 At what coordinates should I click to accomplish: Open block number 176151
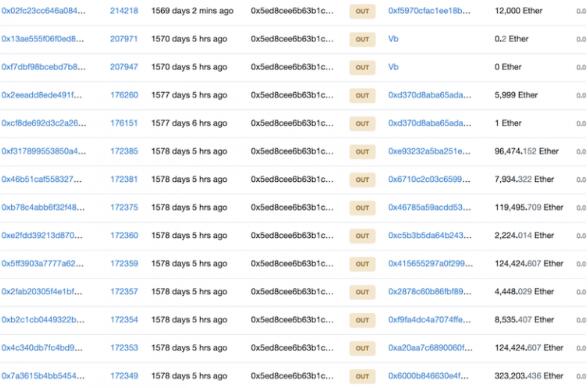pyautogui.click(x=124, y=123)
